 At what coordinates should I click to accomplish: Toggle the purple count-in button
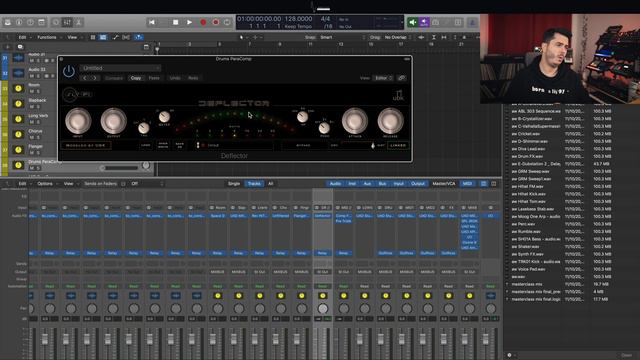coord(424,22)
